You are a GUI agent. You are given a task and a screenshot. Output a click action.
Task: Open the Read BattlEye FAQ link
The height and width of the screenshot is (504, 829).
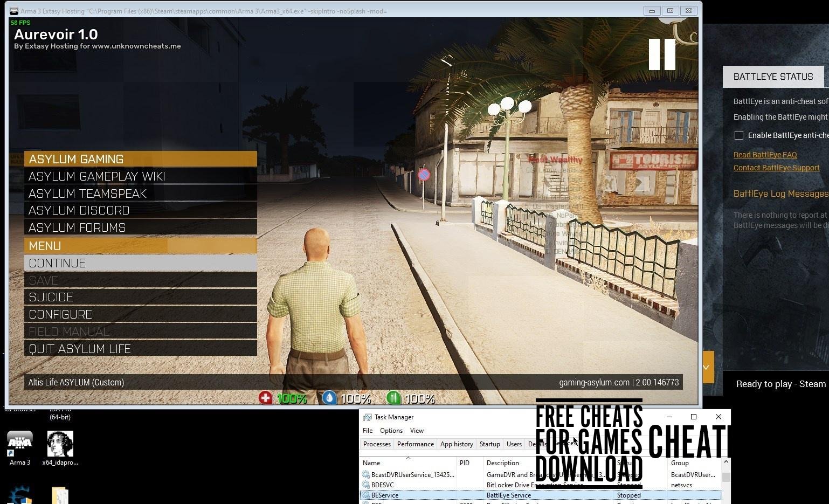click(x=765, y=155)
